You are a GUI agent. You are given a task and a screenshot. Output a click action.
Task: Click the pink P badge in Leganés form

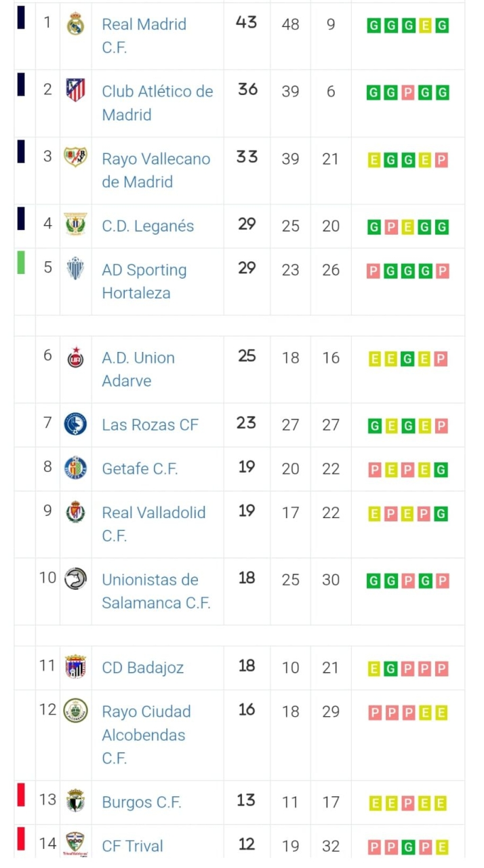tap(390, 226)
